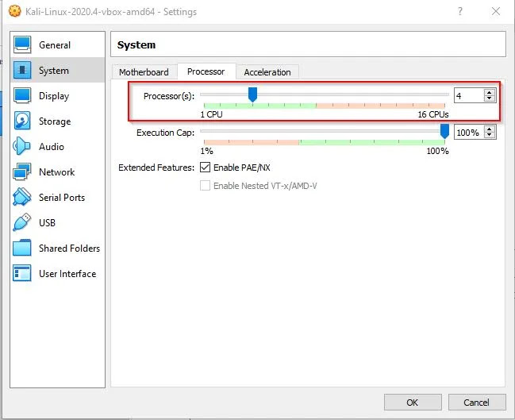Select the Processor tab
This screenshot has height=420, width=515.
(206, 71)
